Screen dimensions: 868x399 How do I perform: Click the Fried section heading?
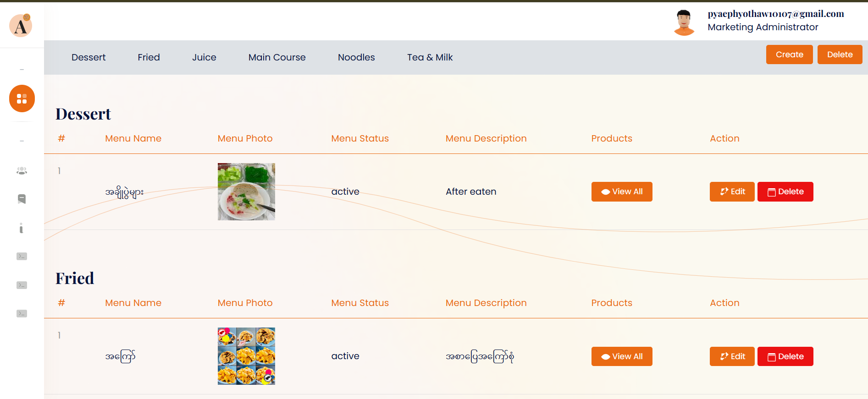(75, 279)
